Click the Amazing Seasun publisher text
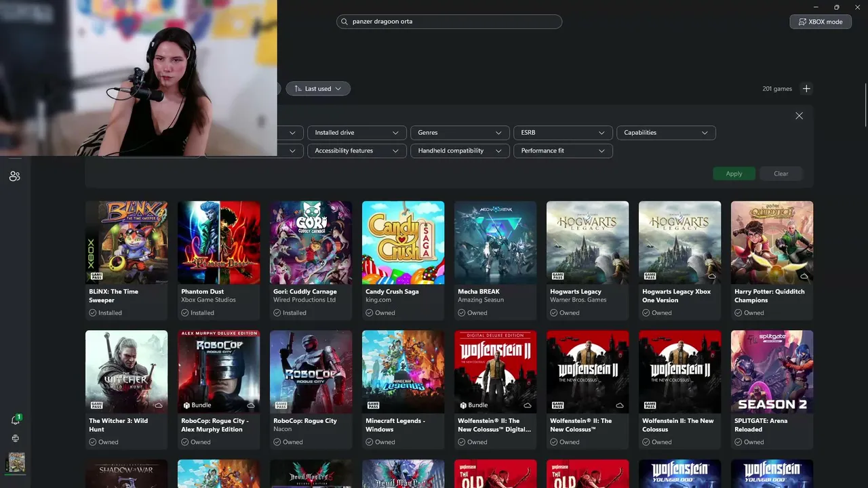868x488 pixels. coord(481,300)
